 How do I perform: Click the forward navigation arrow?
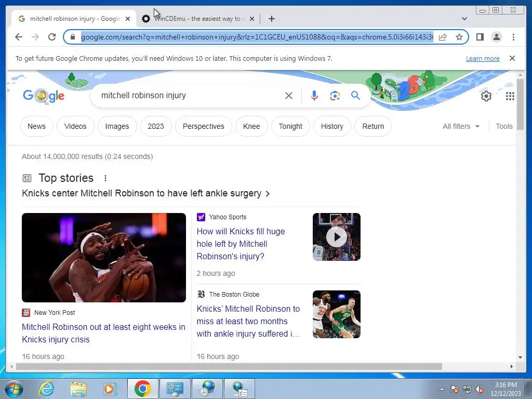(35, 37)
